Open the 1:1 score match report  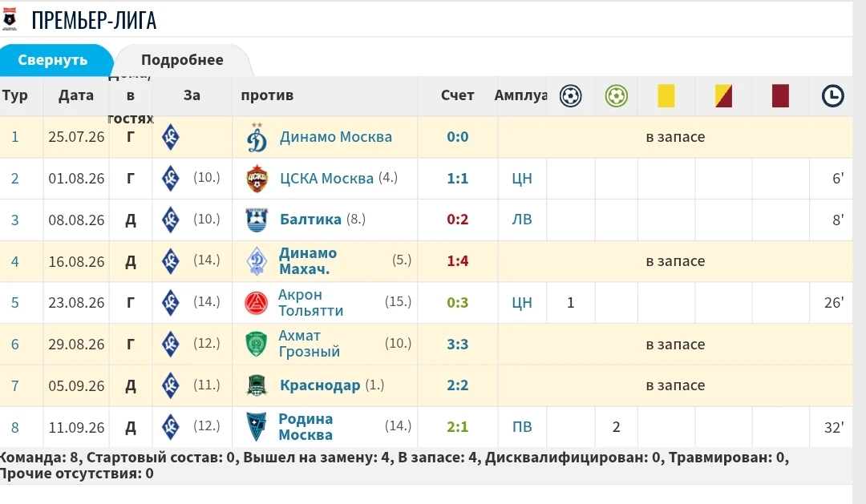(457, 179)
